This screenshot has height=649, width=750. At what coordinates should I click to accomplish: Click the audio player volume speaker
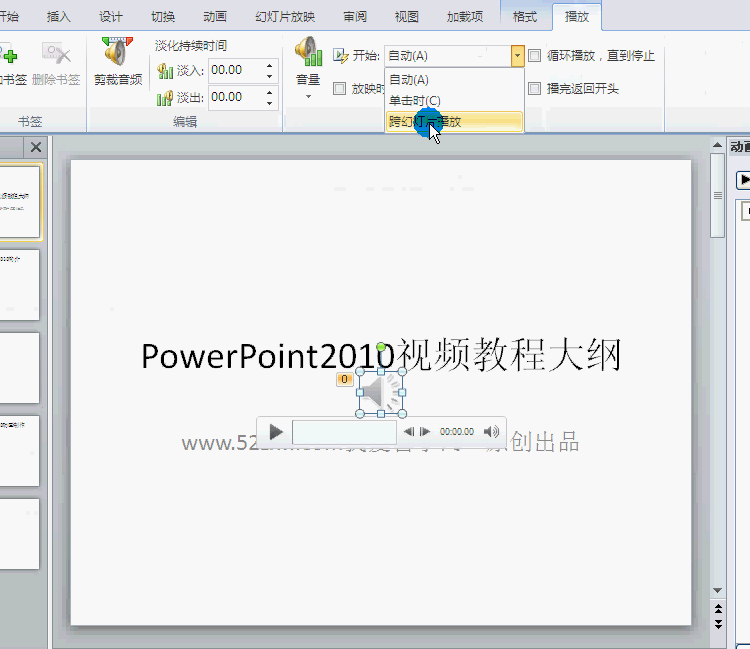click(491, 432)
